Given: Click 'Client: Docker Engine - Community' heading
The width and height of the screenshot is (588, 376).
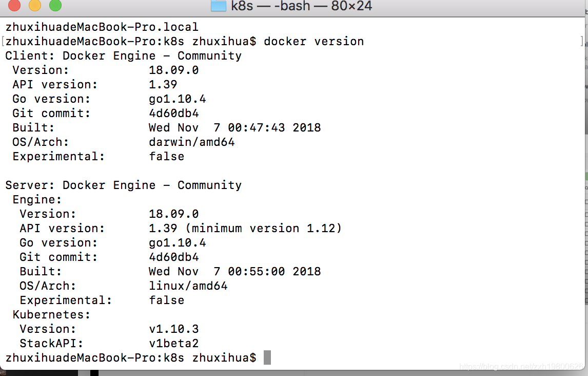Looking at the screenshot, I should pyautogui.click(x=123, y=55).
